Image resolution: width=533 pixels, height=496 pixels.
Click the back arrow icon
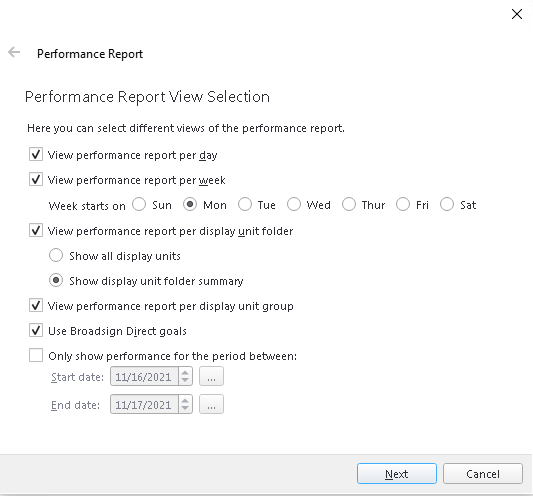[14, 52]
